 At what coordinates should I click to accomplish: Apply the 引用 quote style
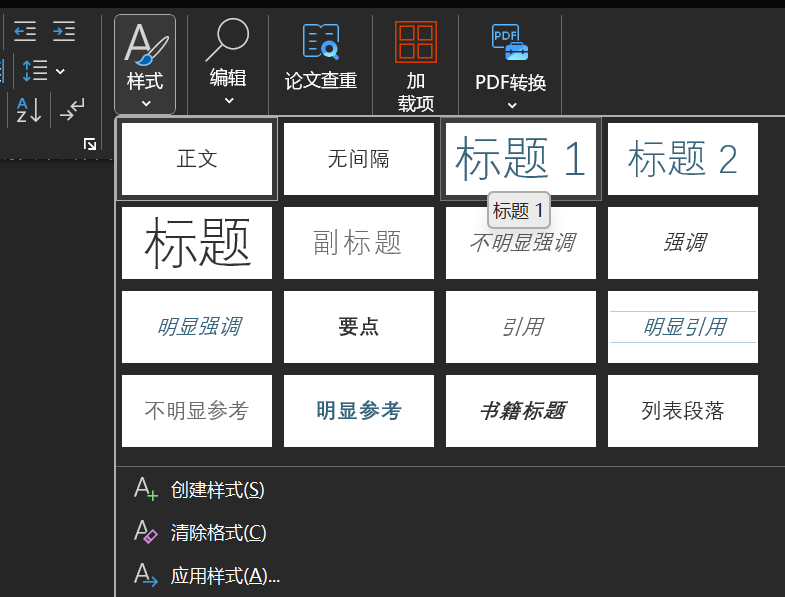(521, 327)
